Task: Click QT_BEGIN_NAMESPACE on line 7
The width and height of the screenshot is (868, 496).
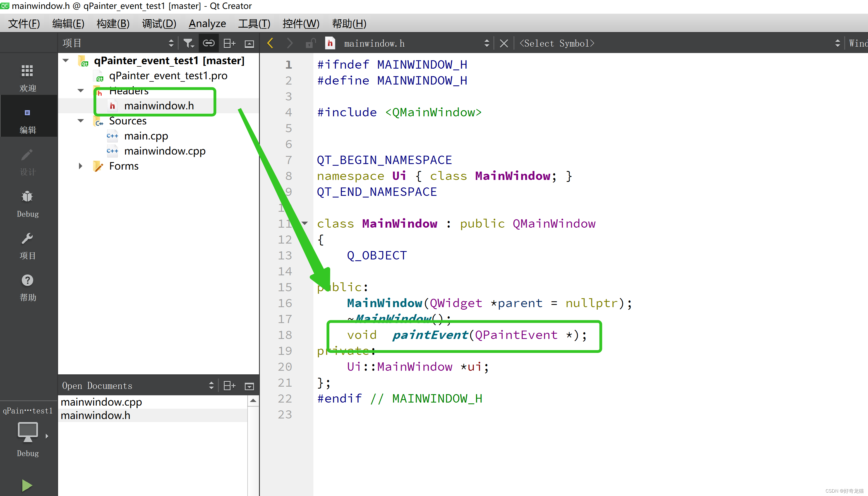Action: pyautogui.click(x=384, y=160)
